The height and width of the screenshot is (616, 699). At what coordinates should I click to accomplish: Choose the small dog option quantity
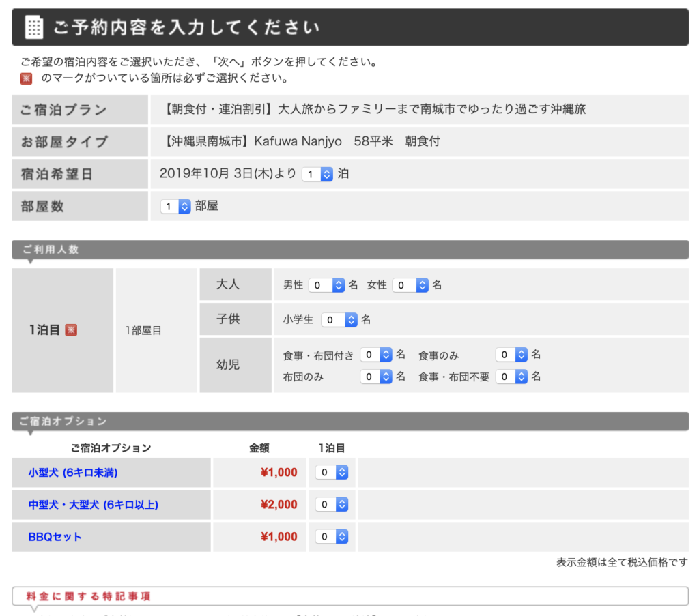(332, 472)
